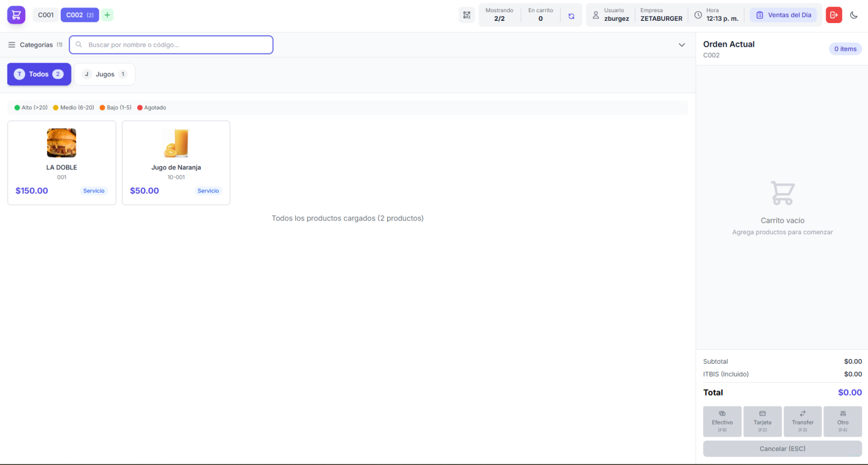Open the Categorías hamburger menu
Image resolution: width=868 pixels, height=465 pixels.
(12, 45)
